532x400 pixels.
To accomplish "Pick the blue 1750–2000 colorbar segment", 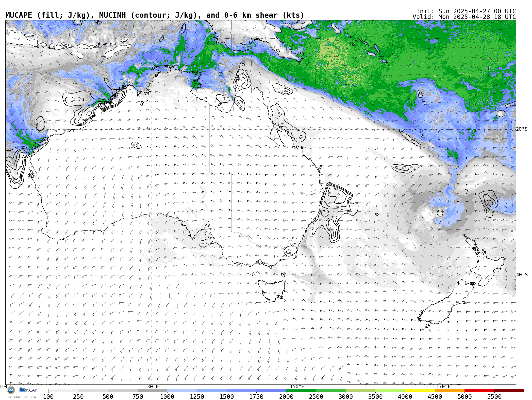I will [x=271, y=391].
